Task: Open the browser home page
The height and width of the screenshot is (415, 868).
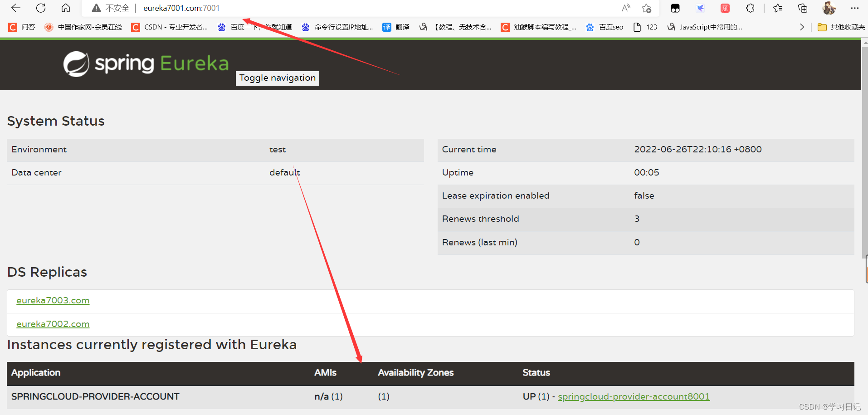Action: pos(66,8)
